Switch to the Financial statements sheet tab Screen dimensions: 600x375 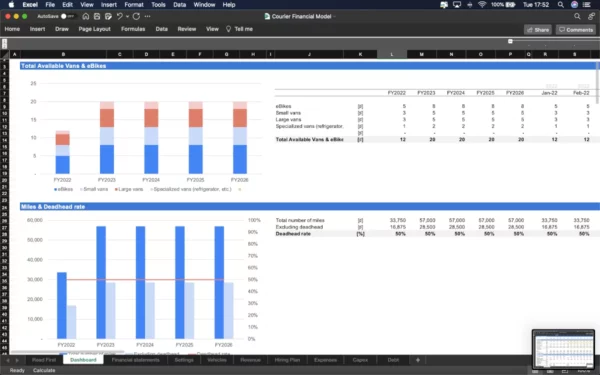click(135, 360)
